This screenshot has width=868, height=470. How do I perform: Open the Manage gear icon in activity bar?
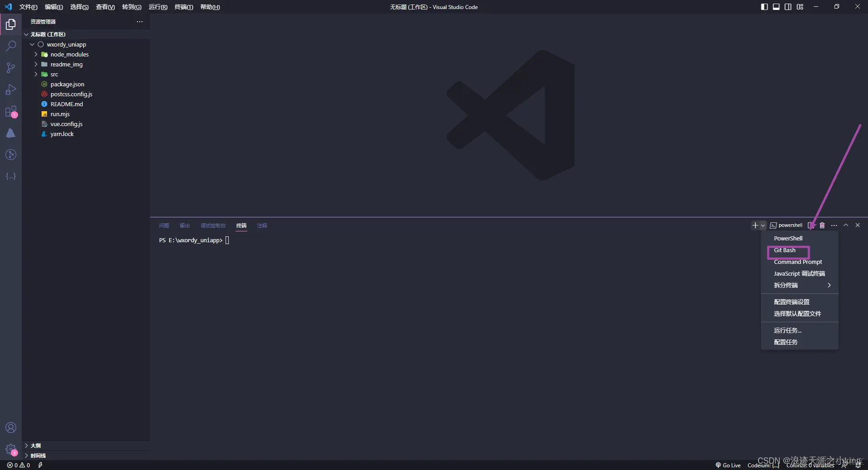[11, 449]
